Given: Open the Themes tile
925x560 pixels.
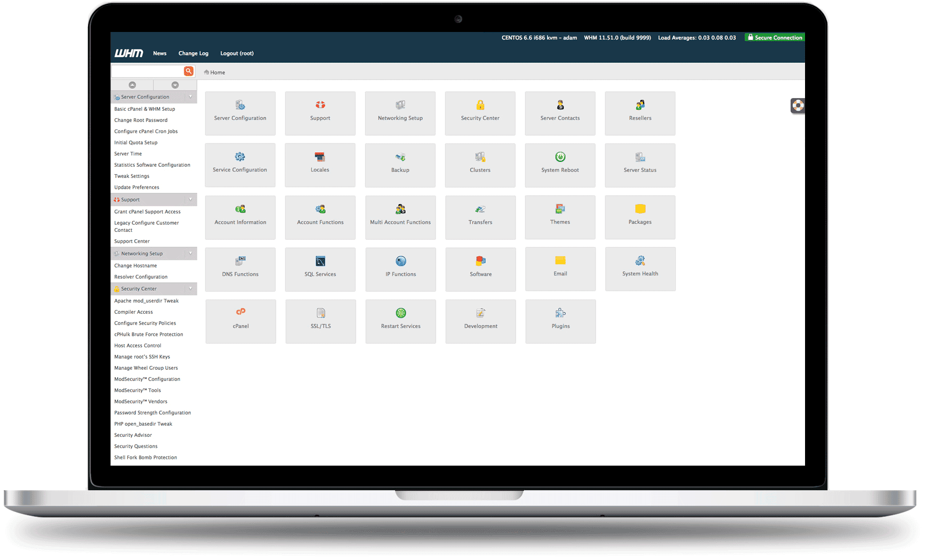Looking at the screenshot, I should pos(560,217).
